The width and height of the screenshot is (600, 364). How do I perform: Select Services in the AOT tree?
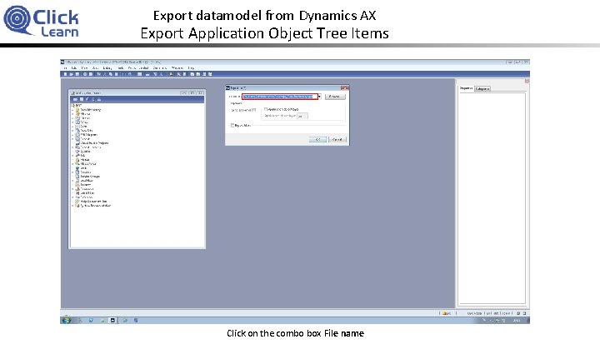tap(86, 172)
